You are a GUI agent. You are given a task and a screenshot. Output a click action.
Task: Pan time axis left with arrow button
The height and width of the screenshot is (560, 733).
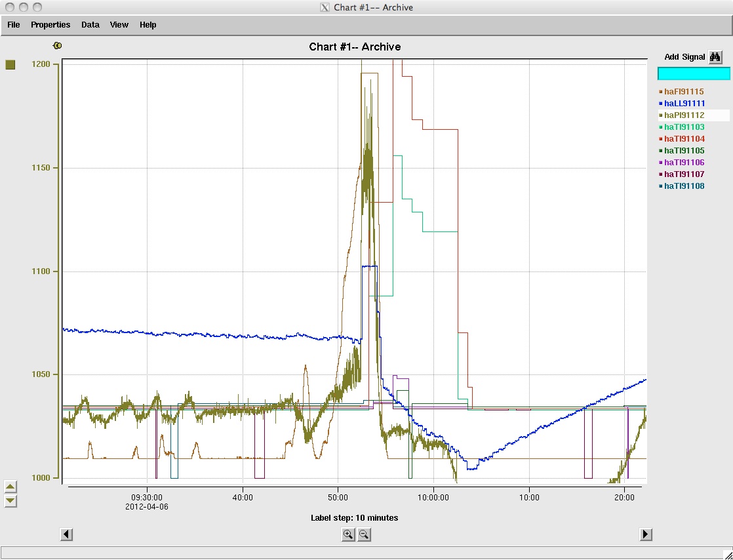tap(66, 534)
